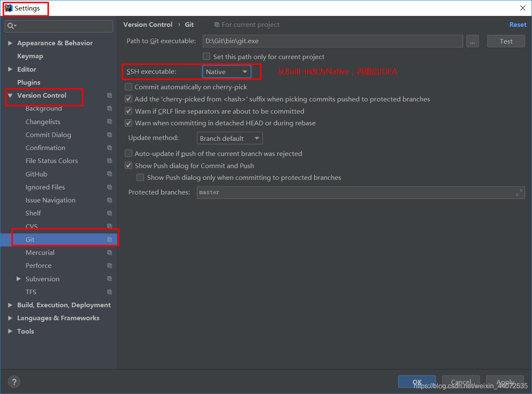The image size is (532, 394).
Task: Click the project-level icon beside GitHub
Action: tap(109, 174)
